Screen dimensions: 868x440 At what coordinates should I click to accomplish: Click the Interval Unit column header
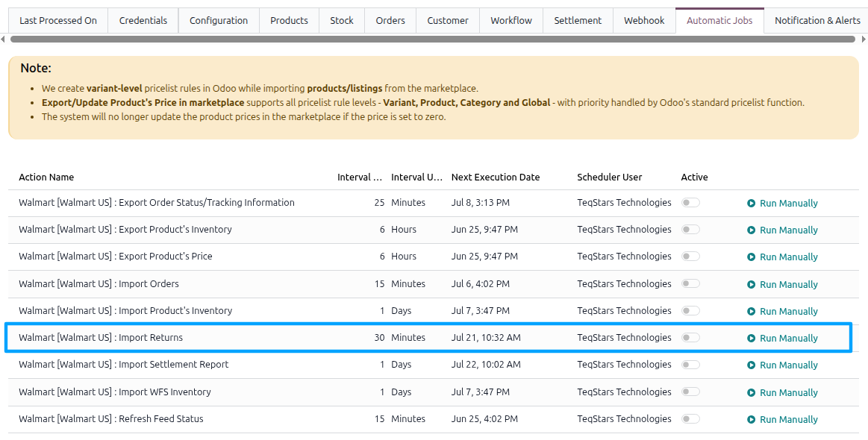click(417, 177)
